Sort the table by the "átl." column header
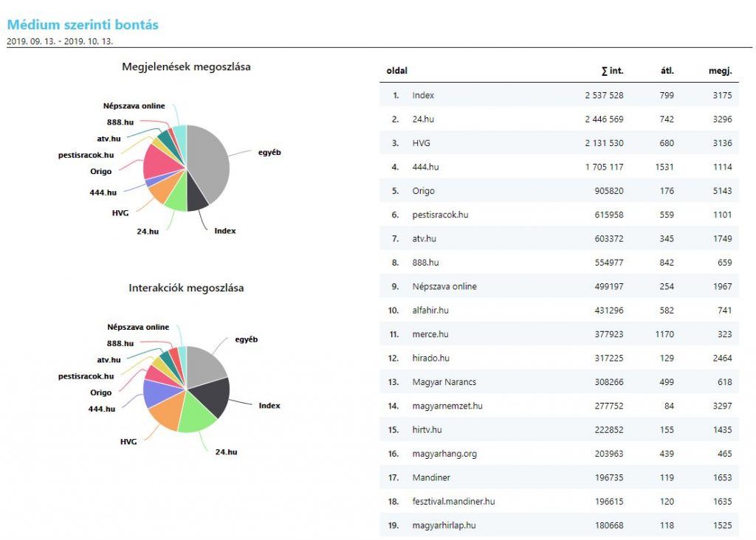This screenshot has width=756, height=540. tap(667, 71)
